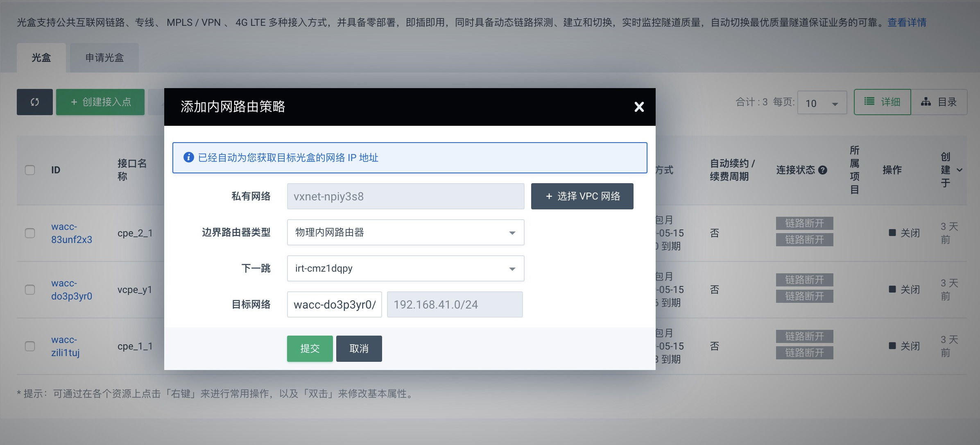Open the 边界路由器类型 dropdown
This screenshot has width=980, height=445.
click(405, 232)
